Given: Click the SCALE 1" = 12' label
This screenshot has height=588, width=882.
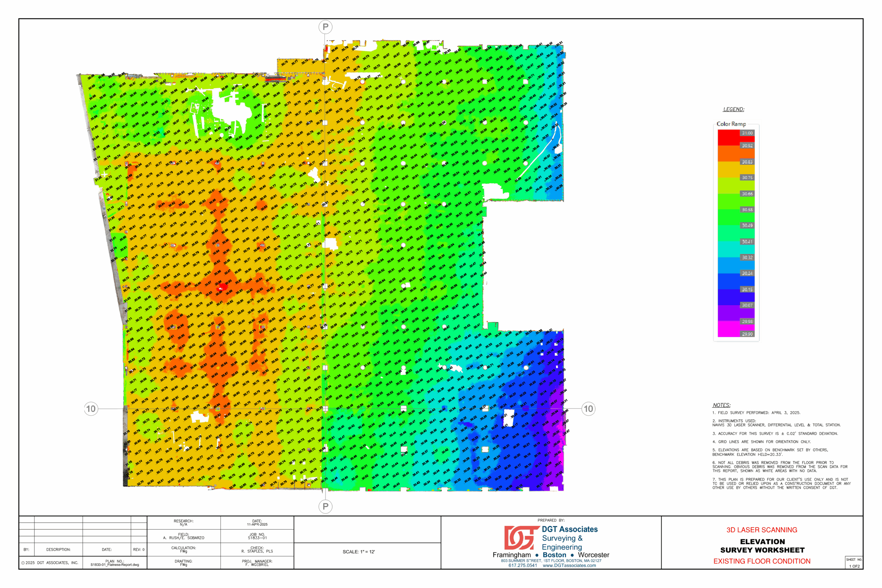Looking at the screenshot, I should point(359,551).
